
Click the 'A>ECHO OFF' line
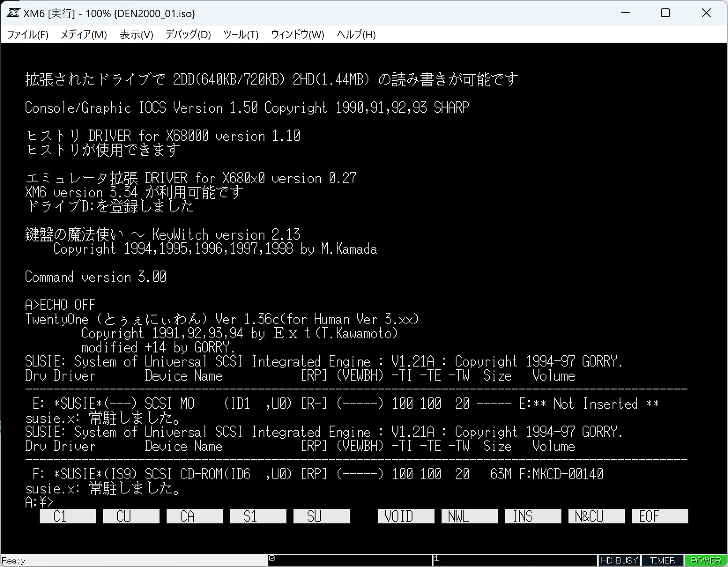pyautogui.click(x=60, y=305)
